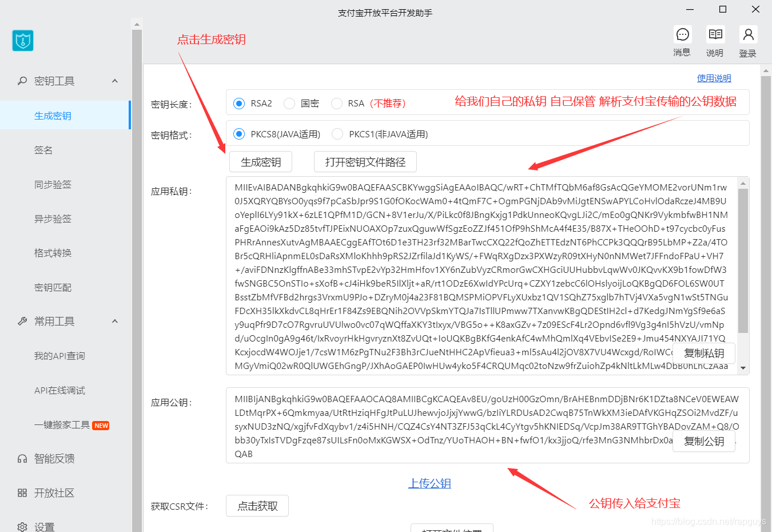Click the 复制私钥 button
The image size is (772, 532).
704,353
